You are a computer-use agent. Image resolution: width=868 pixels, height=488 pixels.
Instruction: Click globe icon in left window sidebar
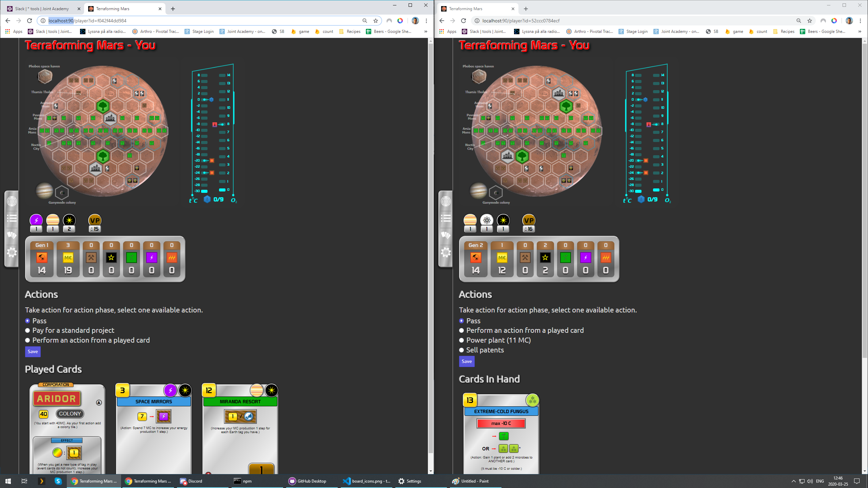click(12, 202)
